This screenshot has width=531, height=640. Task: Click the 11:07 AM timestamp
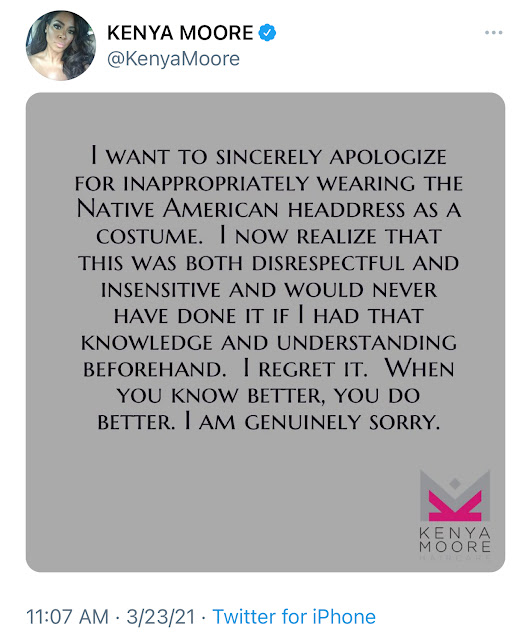[67, 616]
